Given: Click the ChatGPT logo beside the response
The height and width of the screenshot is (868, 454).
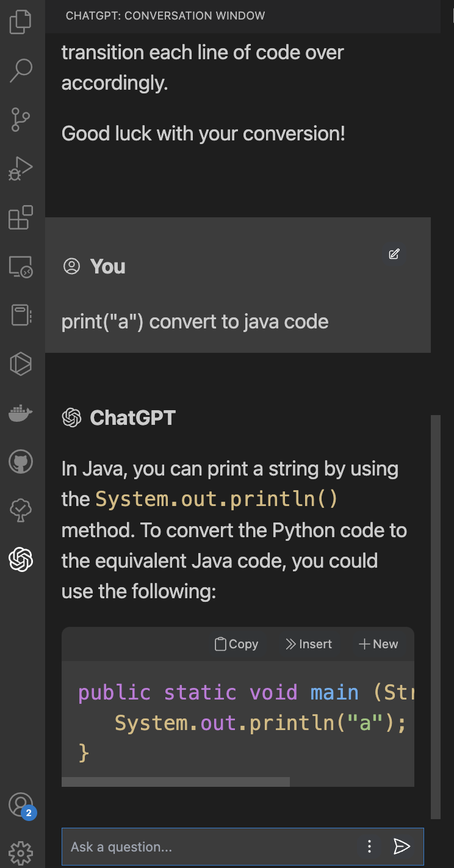Looking at the screenshot, I should point(71,418).
